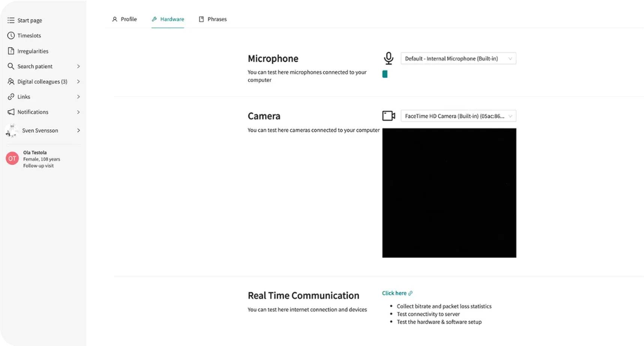Click the Start page list icon
The height and width of the screenshot is (346, 644).
11,20
